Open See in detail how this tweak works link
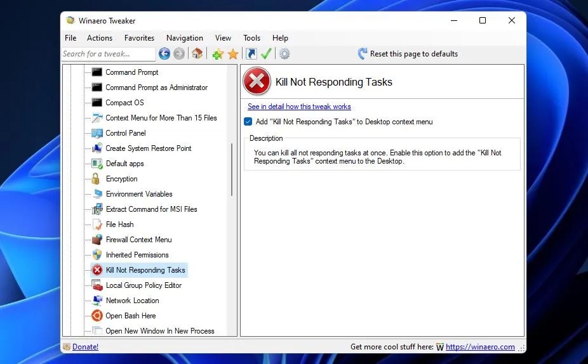This screenshot has height=364, width=588. (x=299, y=107)
